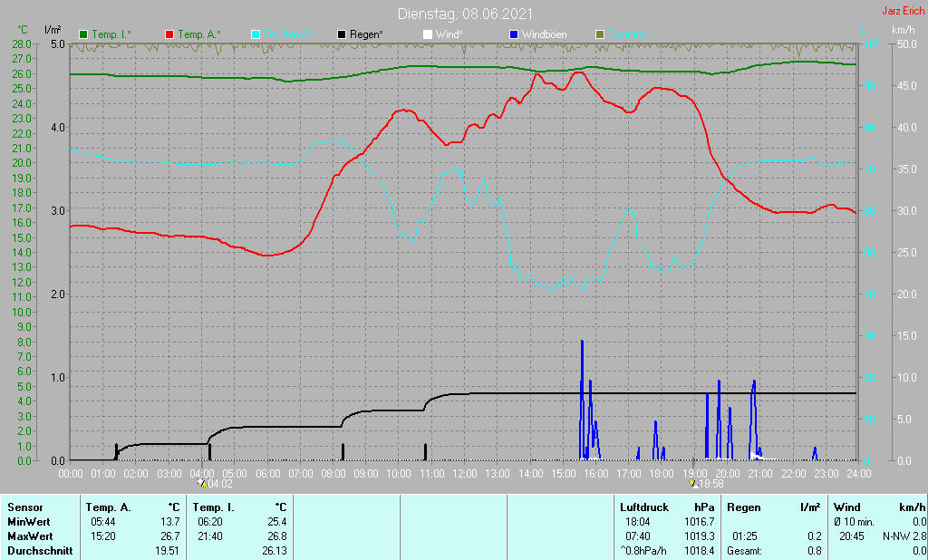The height and width of the screenshot is (560, 928).
Task: Click the maximum outdoor value '26.7'
Action: tap(169, 536)
